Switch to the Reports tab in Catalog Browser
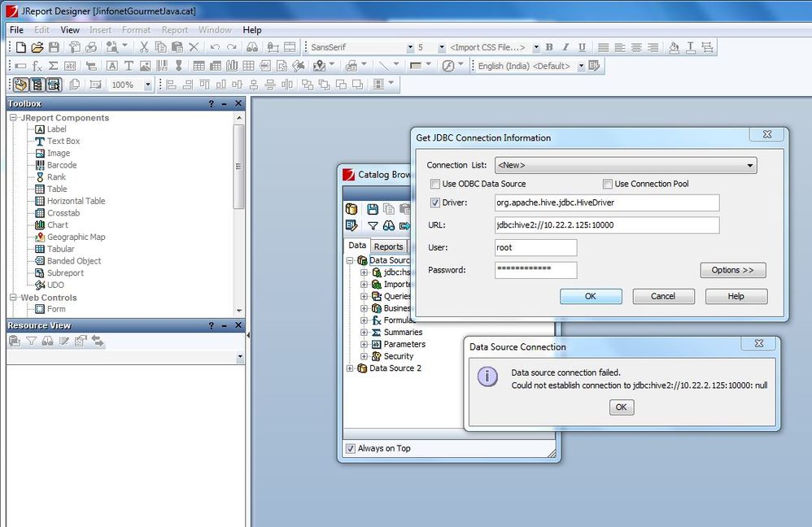This screenshot has width=812, height=527. tap(388, 246)
